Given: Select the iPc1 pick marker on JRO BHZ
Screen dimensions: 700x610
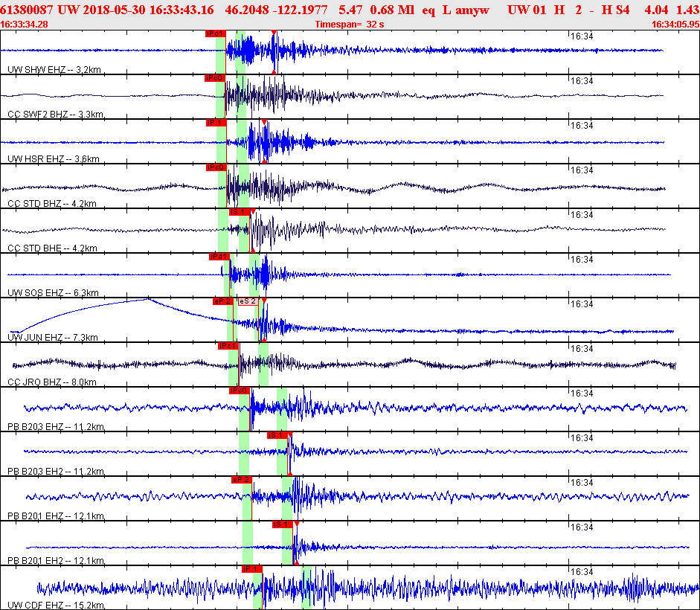Looking at the screenshot, I should click(228, 346).
